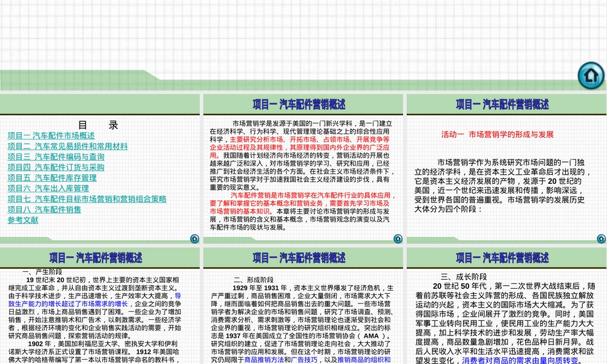Open the 三、成长阶段 slide

click(x=506, y=306)
